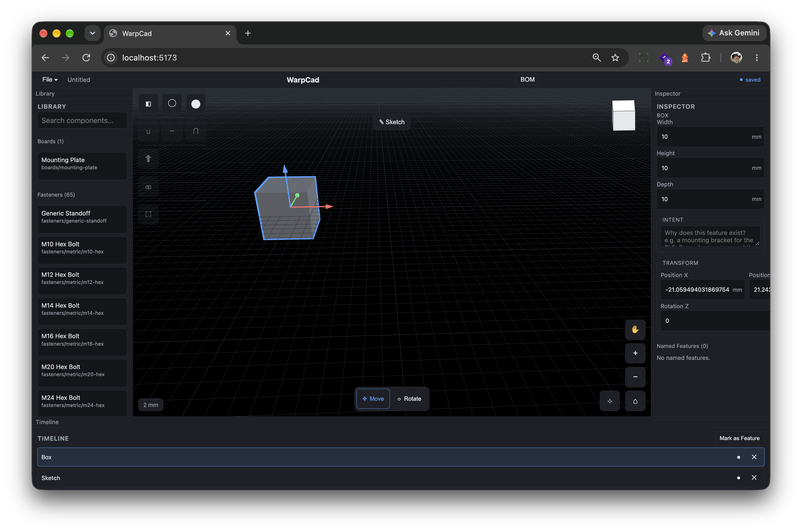Select the M14 Hex Bolt component
802x532 pixels.
click(82, 311)
